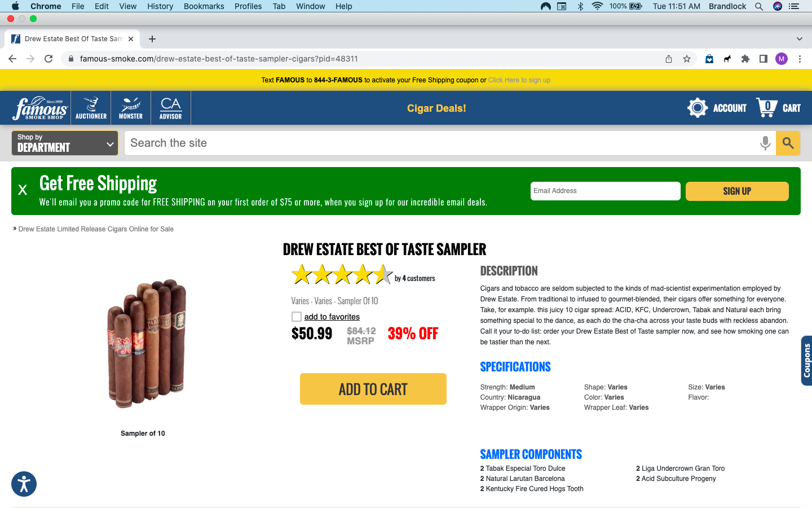This screenshot has width=812, height=508.
Task: Check the add to favorites checkbox
Action: coord(297,317)
